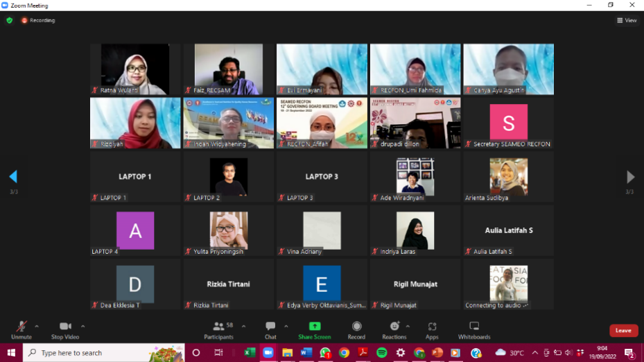The height and width of the screenshot is (362, 644).
Task: Open Spotify from the Windows taskbar
Action: click(381, 353)
